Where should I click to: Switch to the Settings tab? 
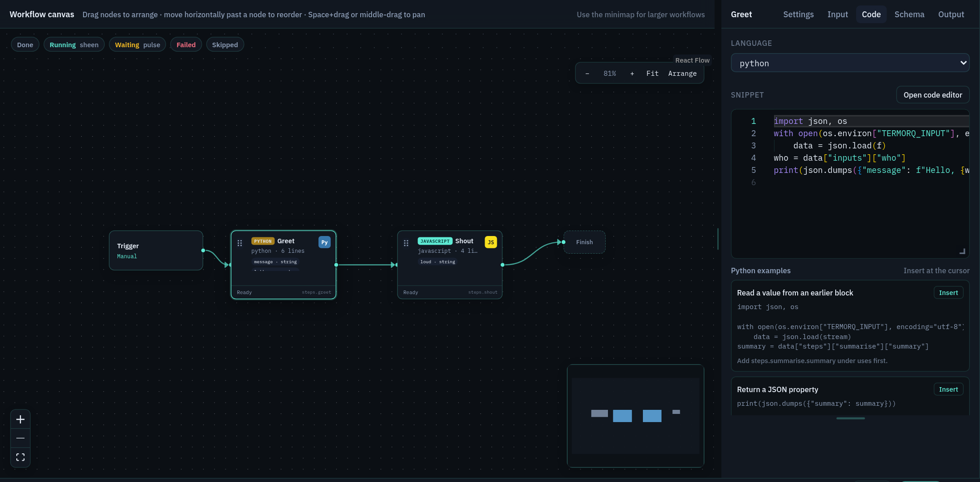click(799, 15)
